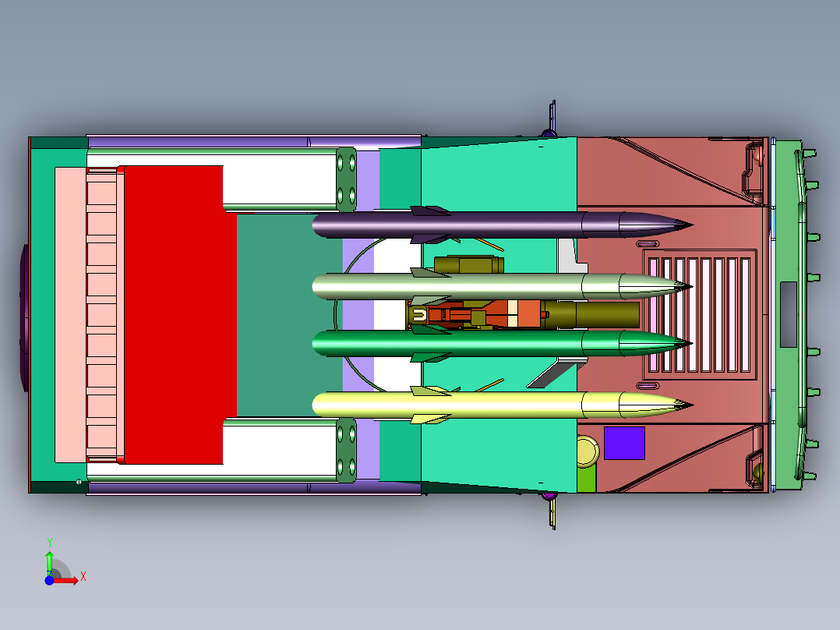Click the red X axis arrow of the triad

[67, 581]
